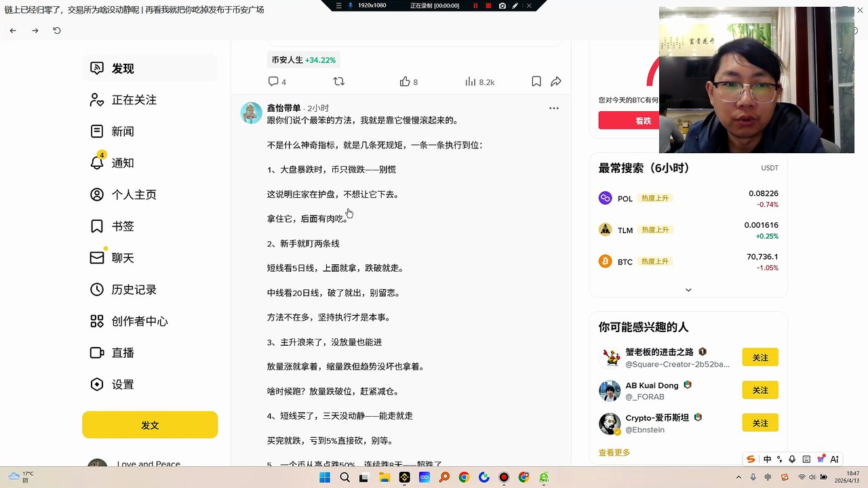Bookmark the post with the bookmark icon

point(536,81)
